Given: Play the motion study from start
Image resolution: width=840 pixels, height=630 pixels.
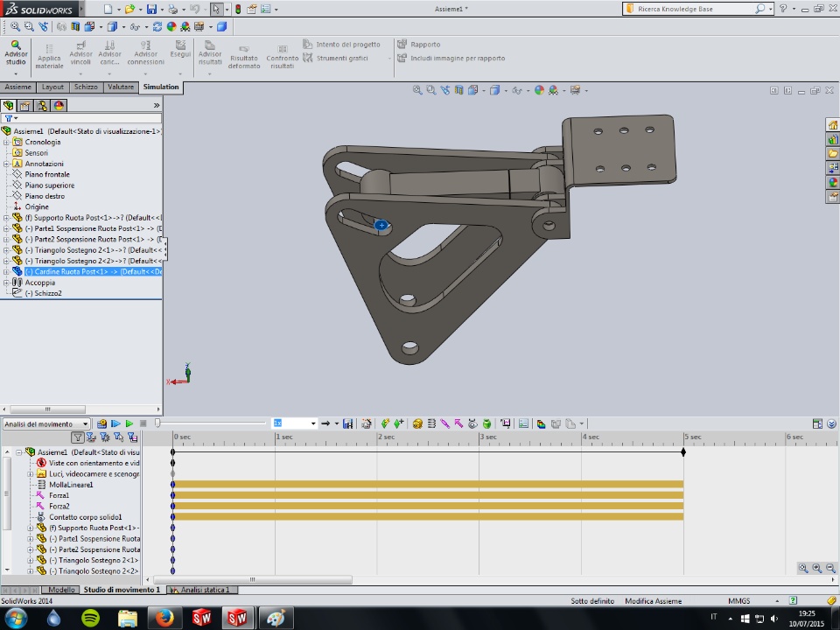Looking at the screenshot, I should tap(115, 423).
